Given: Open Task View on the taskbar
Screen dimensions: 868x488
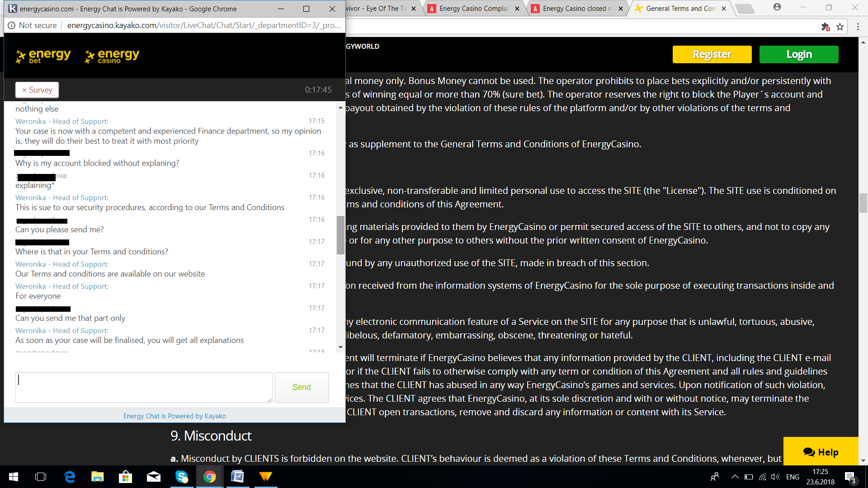Looking at the screenshot, I should click(x=41, y=477).
